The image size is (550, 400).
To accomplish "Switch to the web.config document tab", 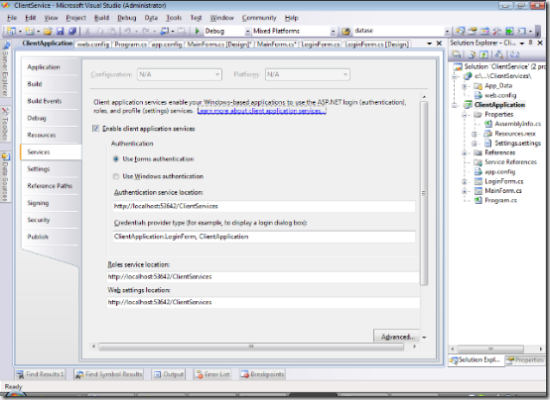I will [x=93, y=44].
